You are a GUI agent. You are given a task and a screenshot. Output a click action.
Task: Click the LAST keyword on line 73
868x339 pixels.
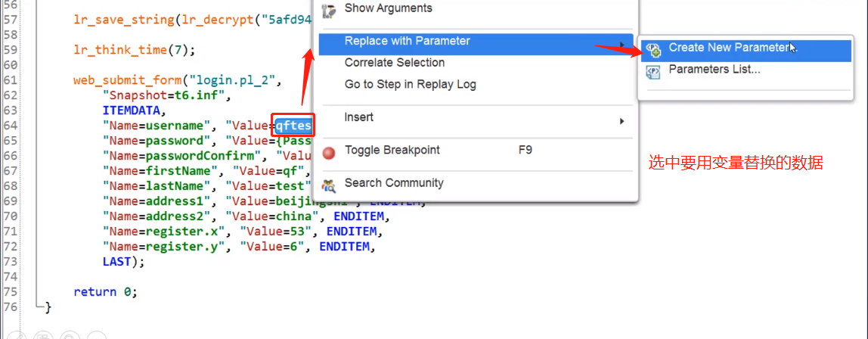pyautogui.click(x=116, y=261)
